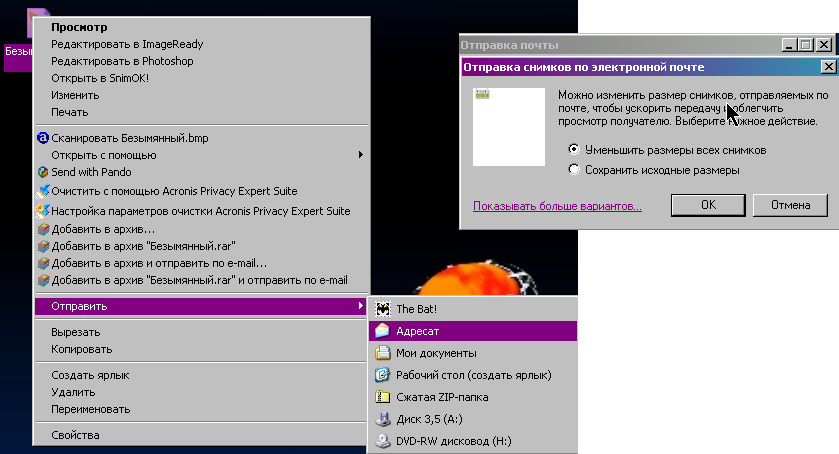Image resolution: width=839 pixels, height=454 pixels.
Task: Click The Bat! icon in submenu
Action: (x=382, y=309)
